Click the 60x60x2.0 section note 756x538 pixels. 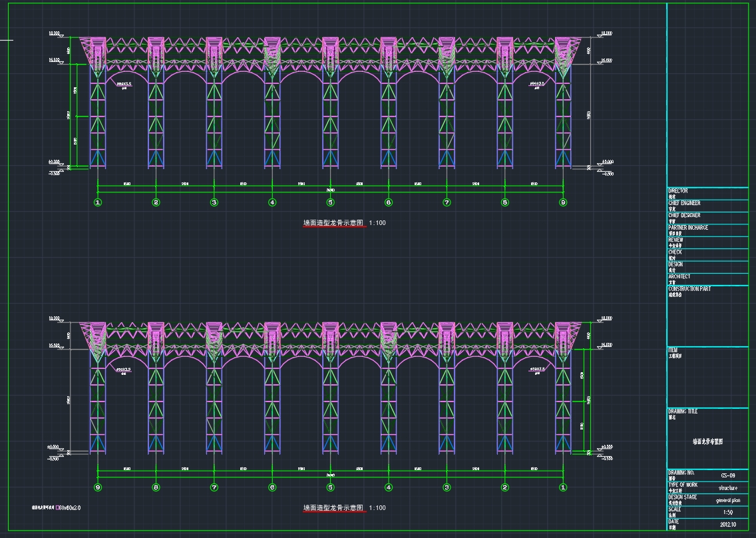coord(71,507)
